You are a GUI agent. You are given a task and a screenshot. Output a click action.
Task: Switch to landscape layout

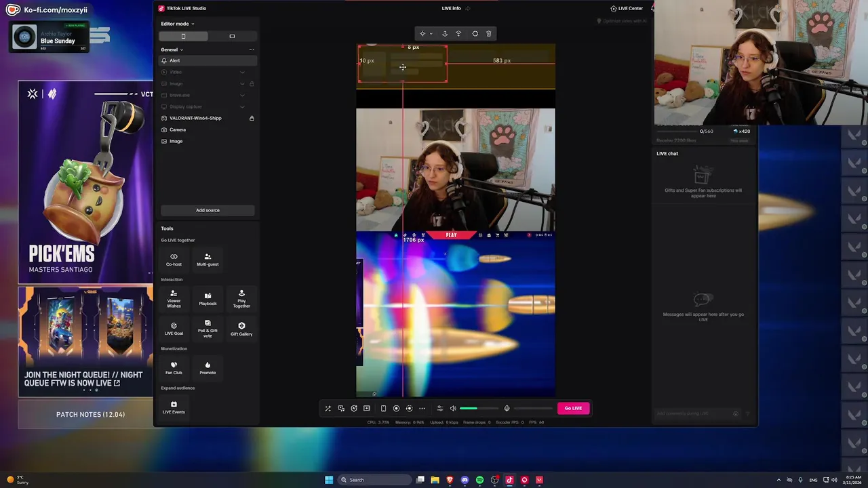click(232, 36)
